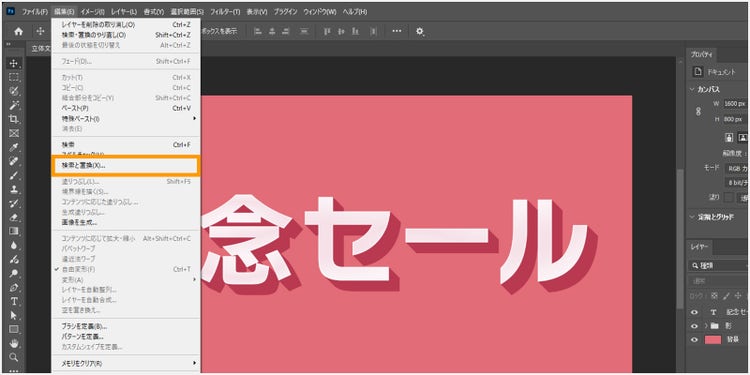
Task: Open the レイヤー(L) menu
Action: 123,11
